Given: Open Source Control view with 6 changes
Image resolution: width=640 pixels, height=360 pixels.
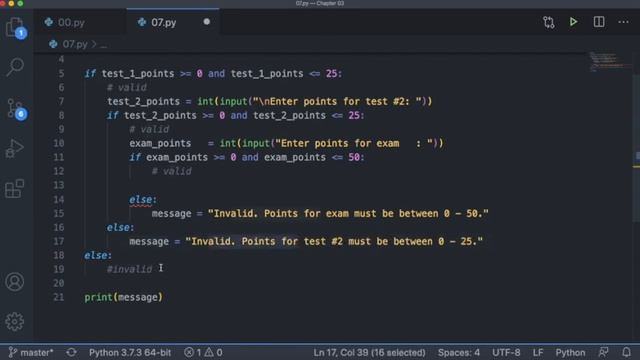Looking at the screenshot, I should click(16, 109).
